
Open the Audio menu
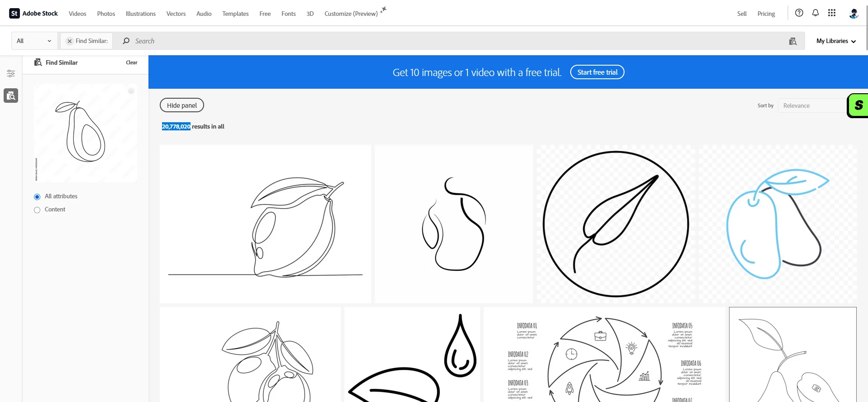click(x=204, y=14)
